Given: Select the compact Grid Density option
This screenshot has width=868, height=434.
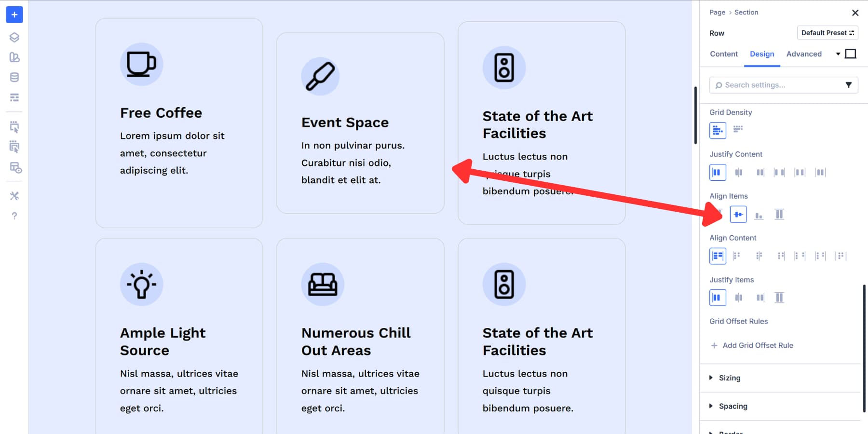Looking at the screenshot, I should click(x=737, y=130).
